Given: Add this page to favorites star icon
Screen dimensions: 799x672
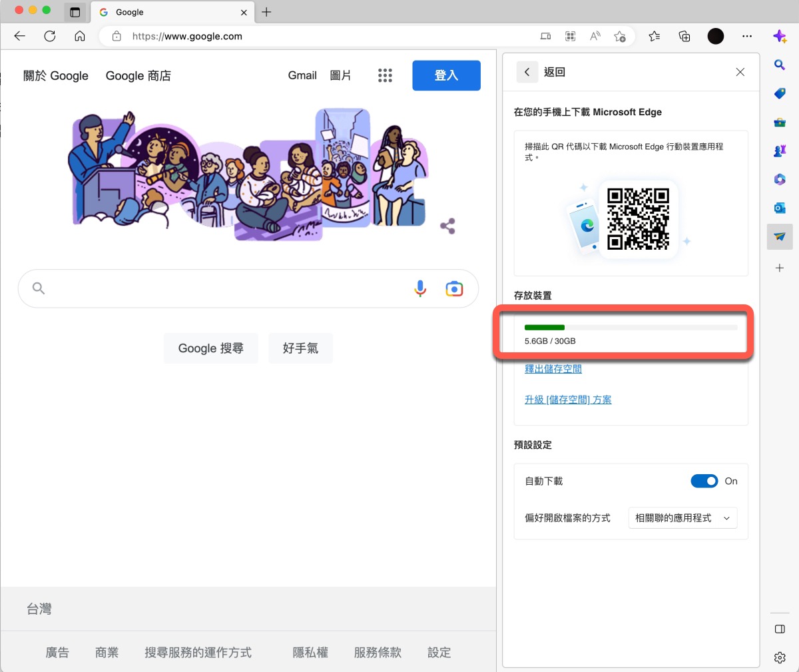Looking at the screenshot, I should pyautogui.click(x=619, y=36).
